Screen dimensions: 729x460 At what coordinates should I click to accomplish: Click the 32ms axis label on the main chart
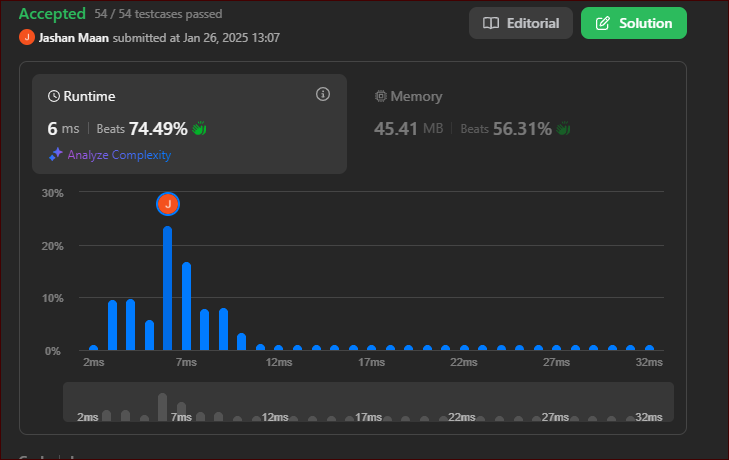[649, 362]
